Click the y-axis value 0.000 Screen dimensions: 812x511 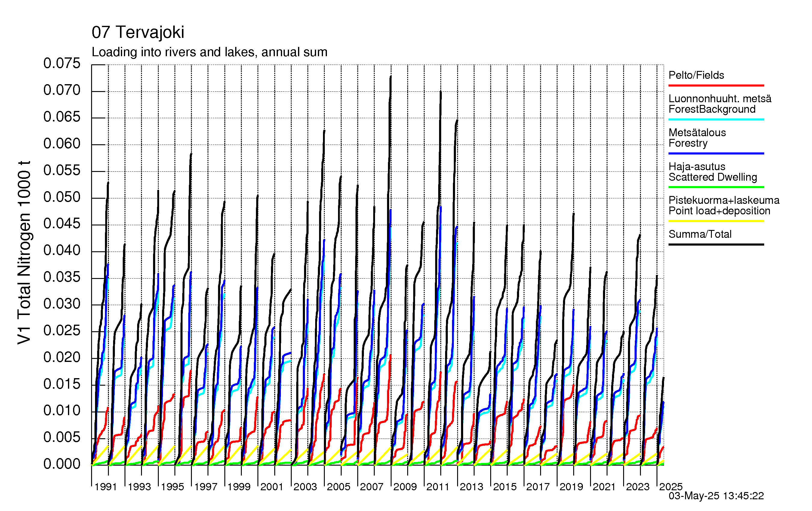pyautogui.click(x=62, y=464)
